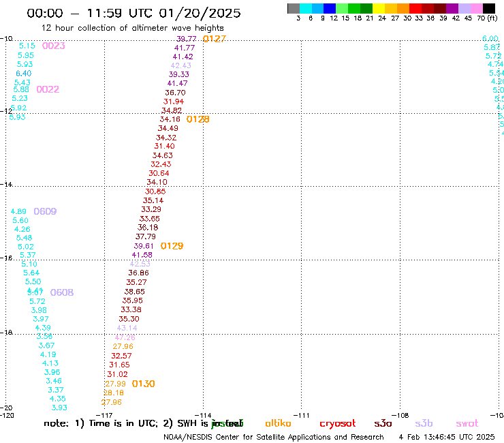
Task: Click the yellow swatch in the color scale
Action: pos(379,8)
